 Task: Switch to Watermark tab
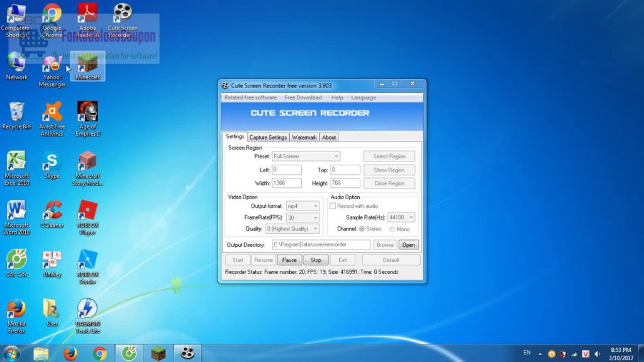click(304, 138)
